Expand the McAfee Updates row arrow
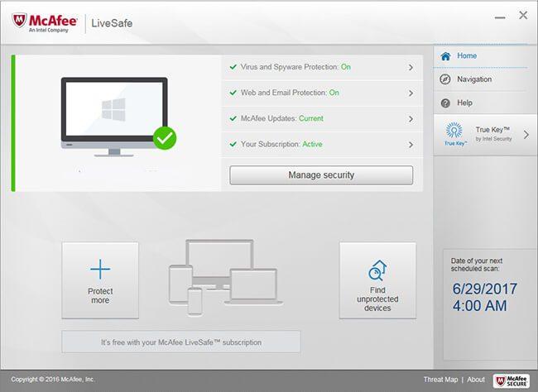This screenshot has height=392, width=538. click(411, 118)
